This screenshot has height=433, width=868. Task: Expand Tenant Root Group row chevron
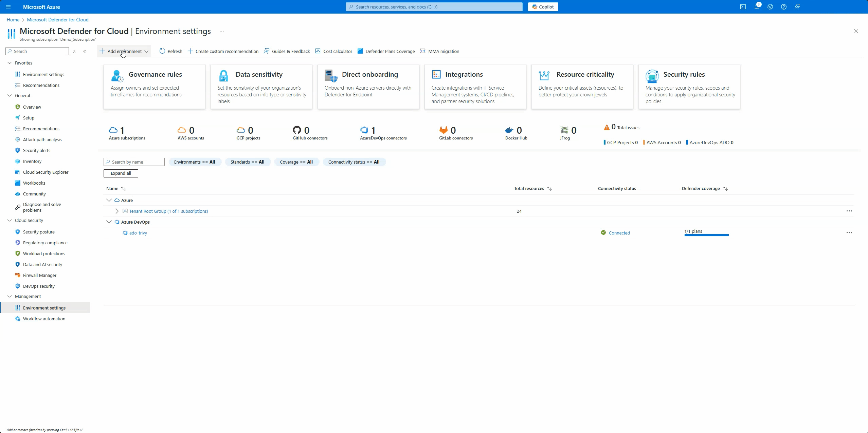(117, 211)
